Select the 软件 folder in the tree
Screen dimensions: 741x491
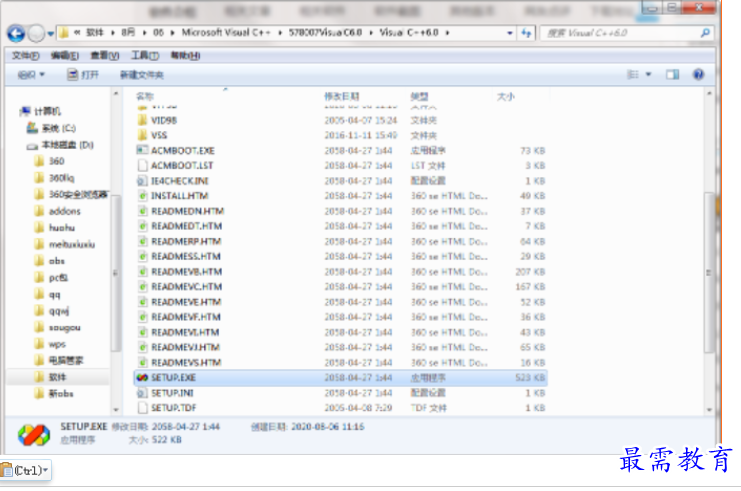click(x=51, y=377)
